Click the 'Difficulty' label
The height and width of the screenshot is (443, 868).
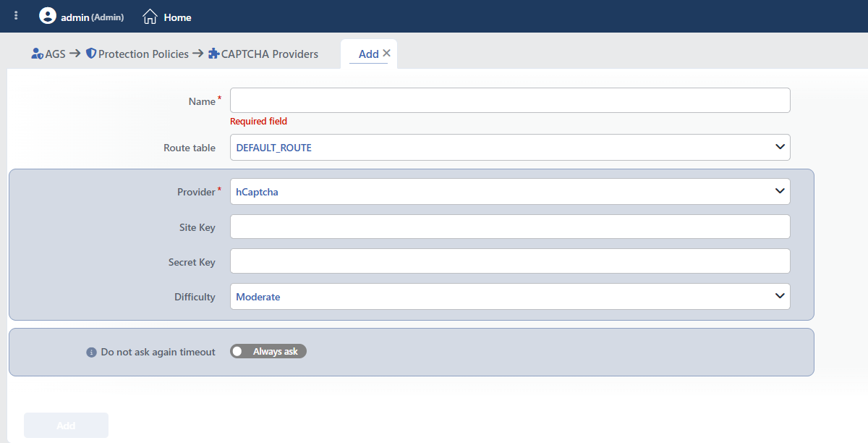195,297
